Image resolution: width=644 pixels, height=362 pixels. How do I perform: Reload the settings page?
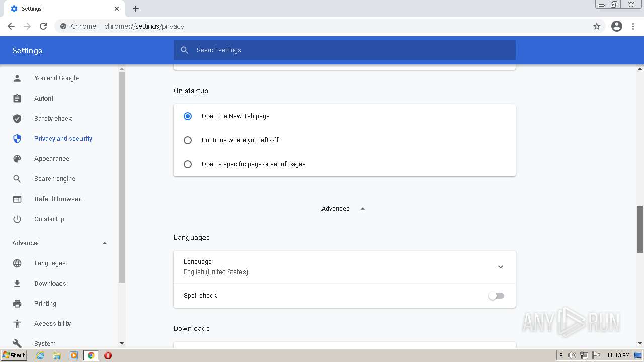tap(43, 26)
